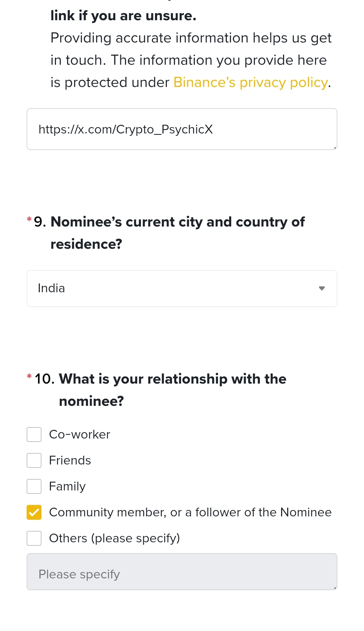Click the Family option label

[67, 486]
